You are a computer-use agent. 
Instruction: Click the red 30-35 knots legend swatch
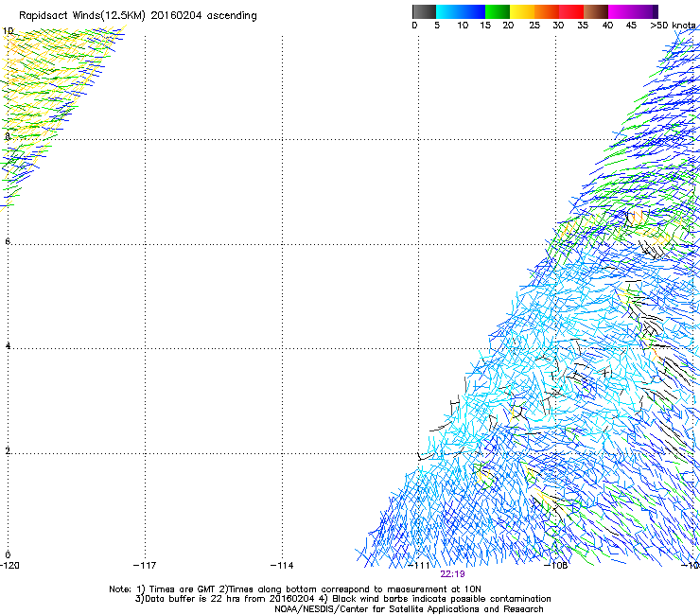click(571, 11)
